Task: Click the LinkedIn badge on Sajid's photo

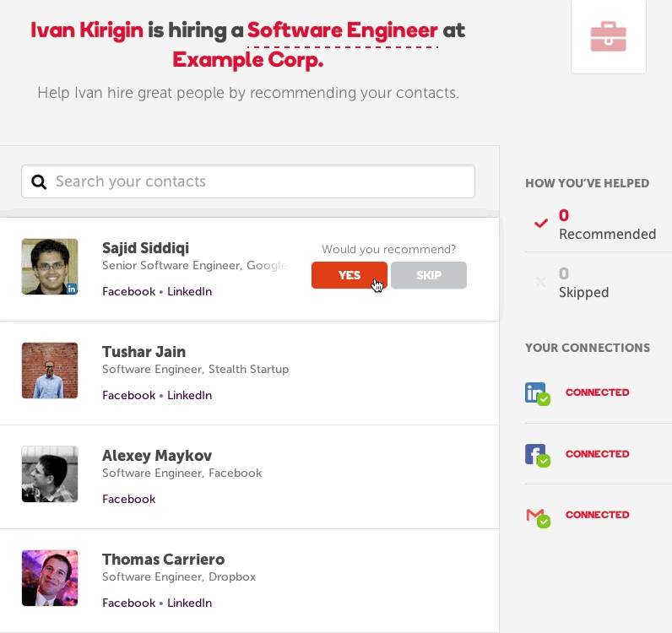Action: click(72, 289)
